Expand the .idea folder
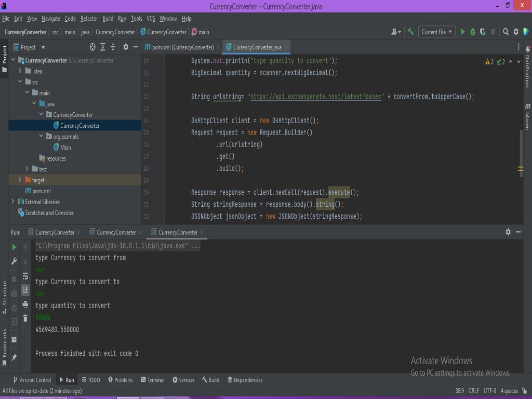Viewport: 532px width, 399px height. tap(20, 71)
